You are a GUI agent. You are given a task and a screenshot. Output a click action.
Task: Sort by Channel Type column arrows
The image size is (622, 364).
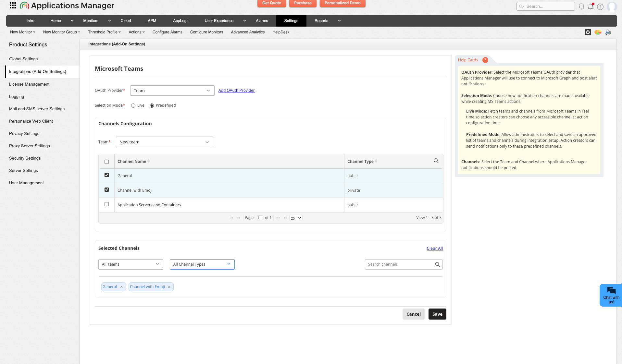pos(376,161)
